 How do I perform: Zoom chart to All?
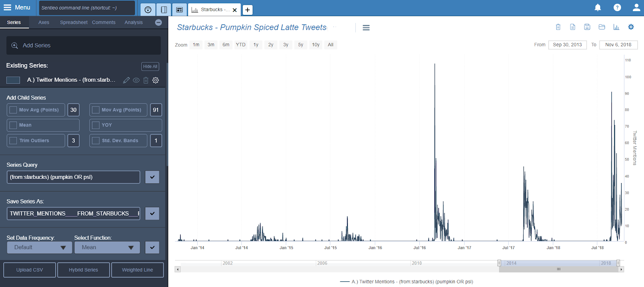click(330, 45)
